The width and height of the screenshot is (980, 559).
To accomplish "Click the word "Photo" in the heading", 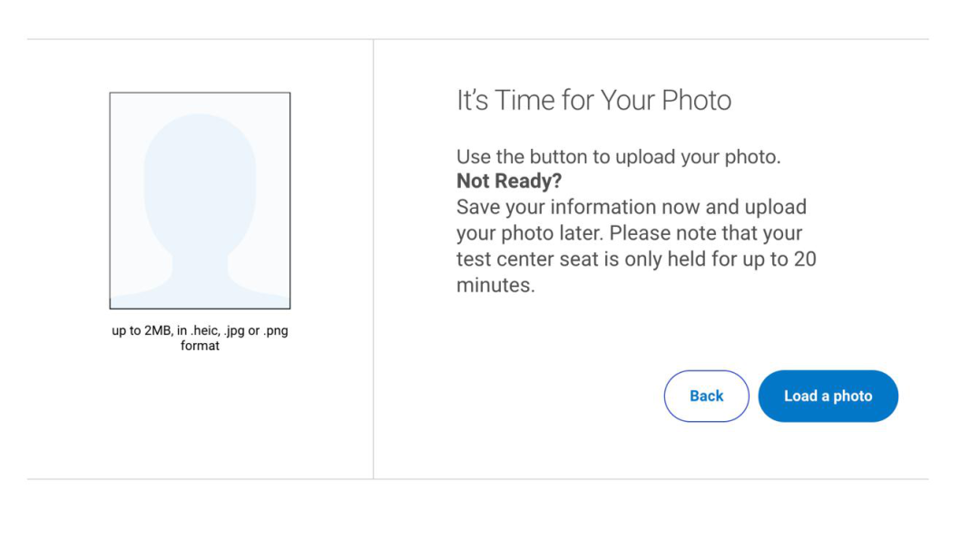I will click(696, 100).
